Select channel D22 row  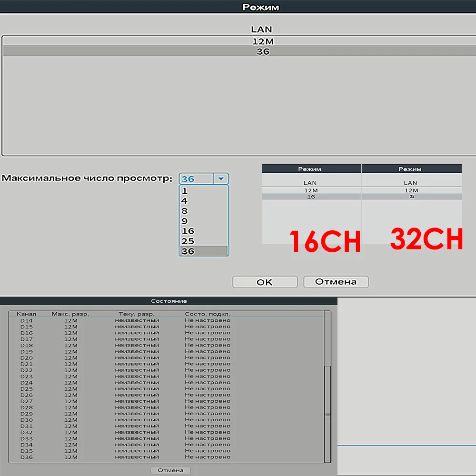click(x=166, y=370)
